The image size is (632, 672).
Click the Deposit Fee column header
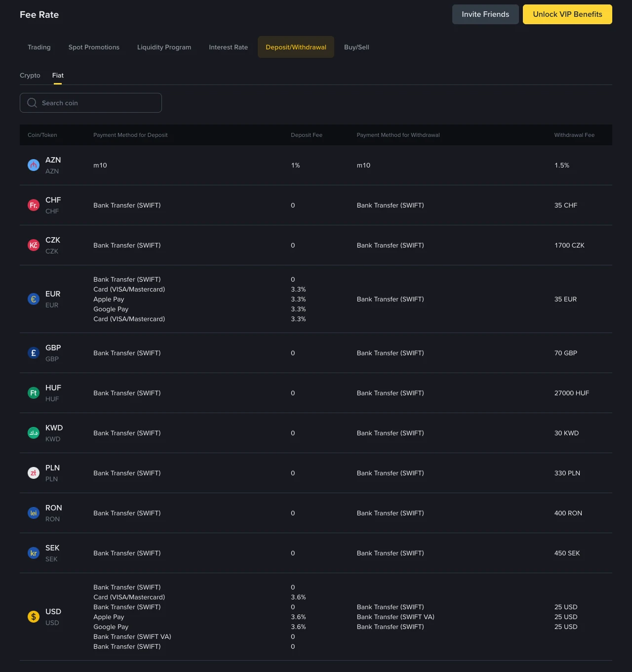click(x=307, y=135)
